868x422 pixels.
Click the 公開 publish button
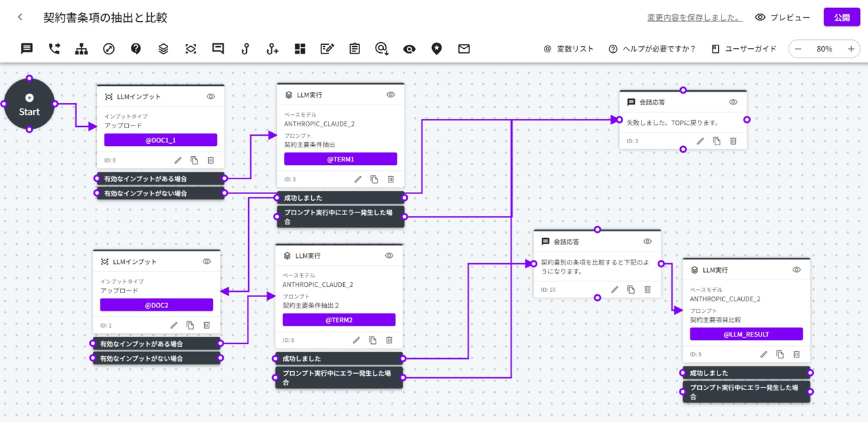842,18
